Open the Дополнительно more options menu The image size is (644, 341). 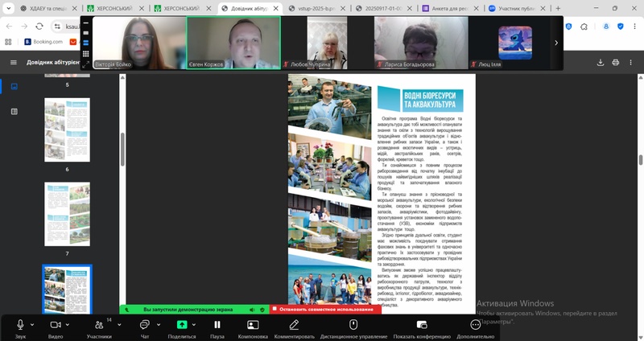point(475,325)
